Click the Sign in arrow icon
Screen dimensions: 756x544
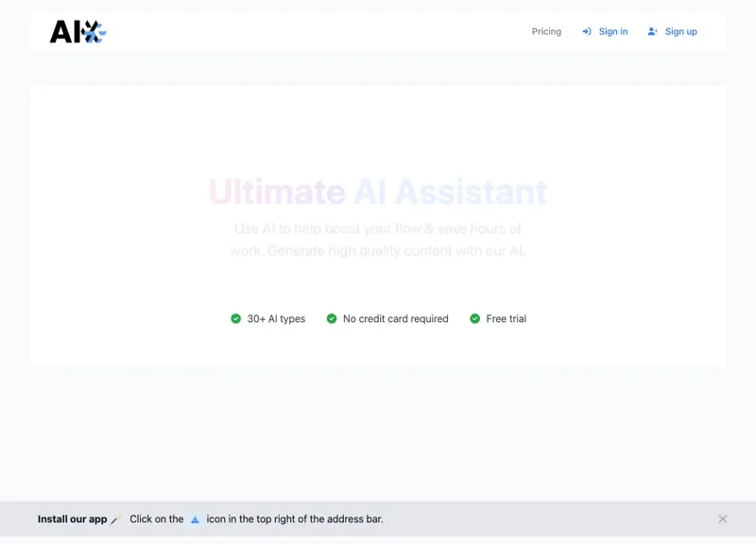coord(586,31)
